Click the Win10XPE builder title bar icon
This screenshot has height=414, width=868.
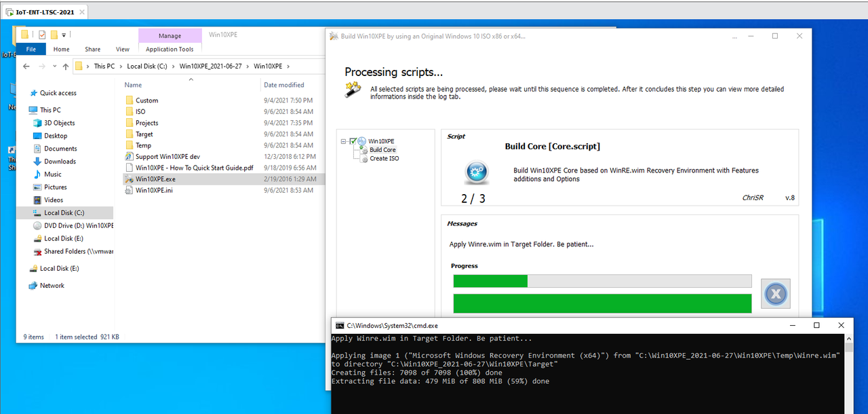click(334, 36)
